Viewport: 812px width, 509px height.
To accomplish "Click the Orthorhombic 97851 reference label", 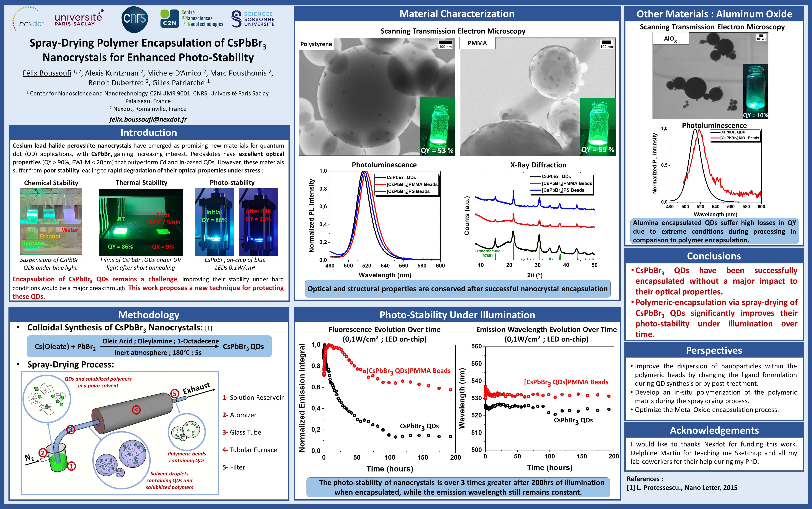I will 488,253.
